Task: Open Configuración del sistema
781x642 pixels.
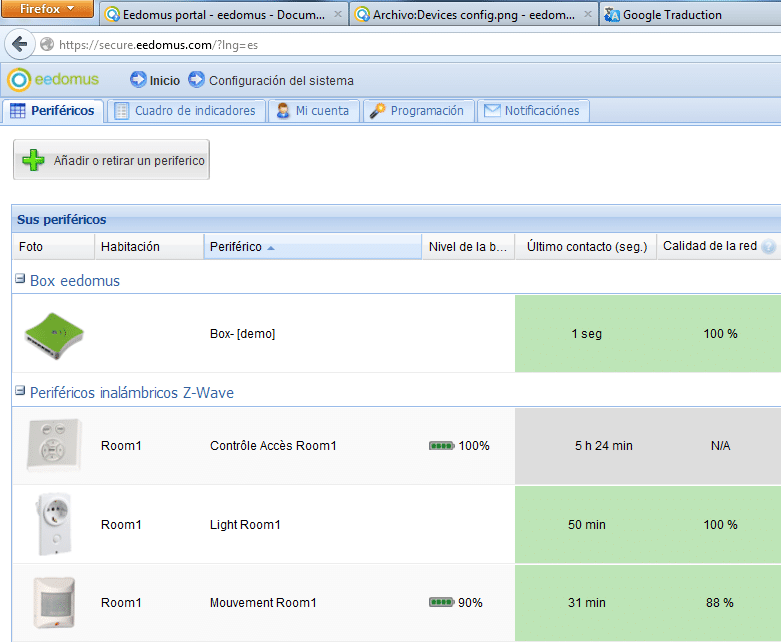Action: (281, 81)
